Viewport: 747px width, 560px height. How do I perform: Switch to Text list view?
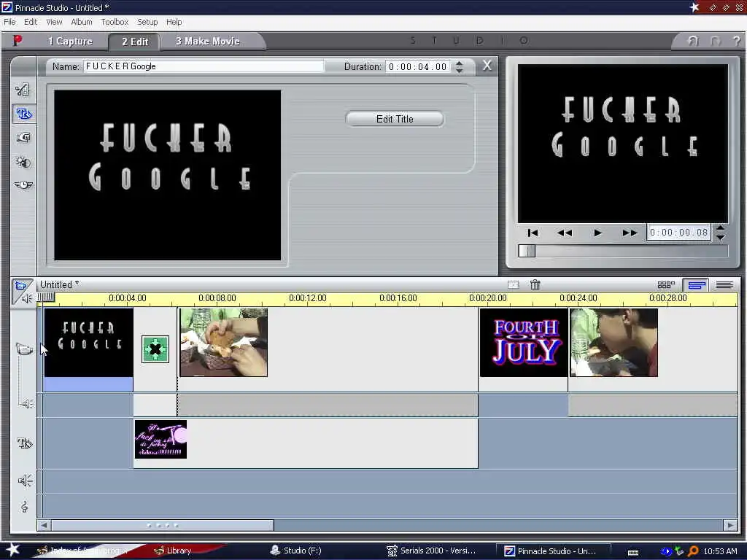(x=724, y=285)
